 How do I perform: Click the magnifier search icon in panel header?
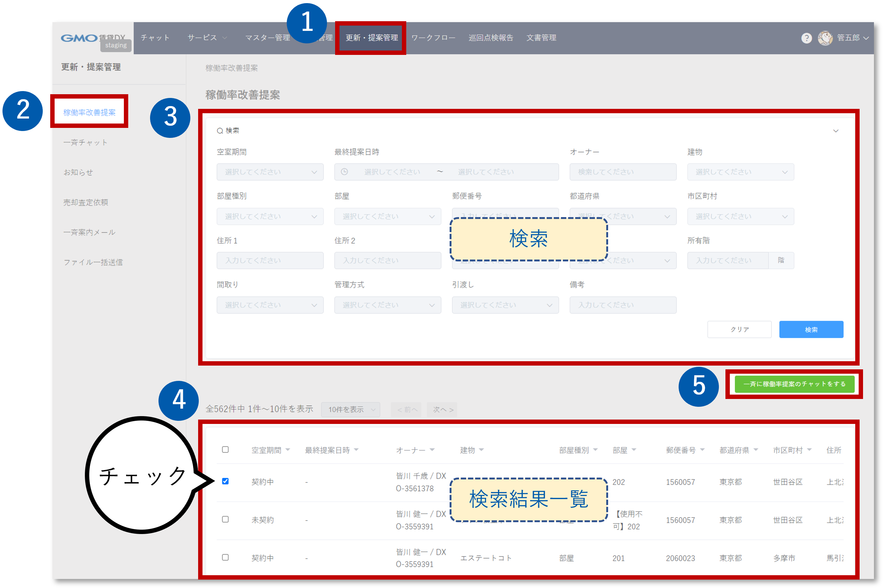220,131
